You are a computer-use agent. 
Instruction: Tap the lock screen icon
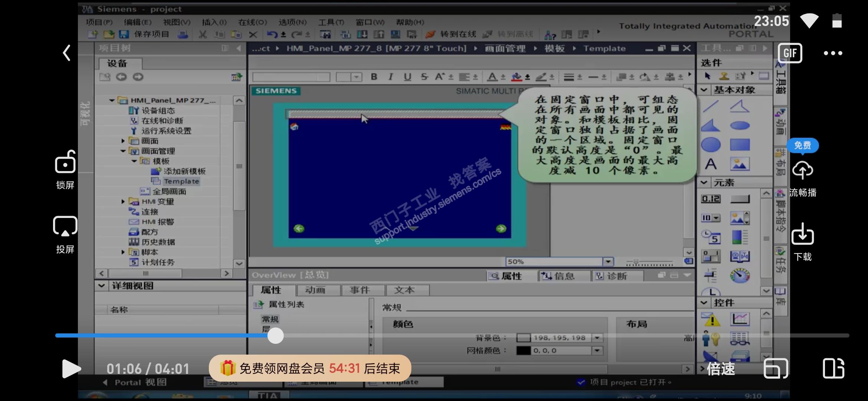[65, 163]
